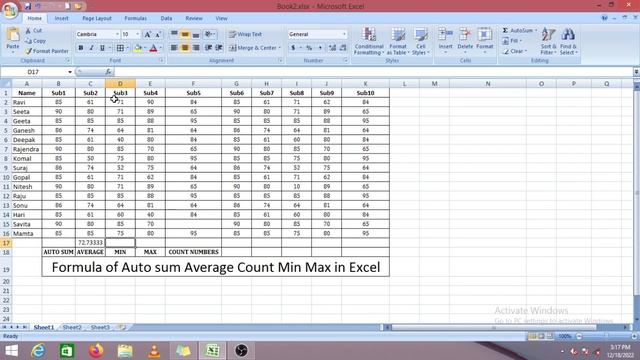Open Cell Styles gallery
This screenshot has height=360, width=640.
tap(420, 41)
